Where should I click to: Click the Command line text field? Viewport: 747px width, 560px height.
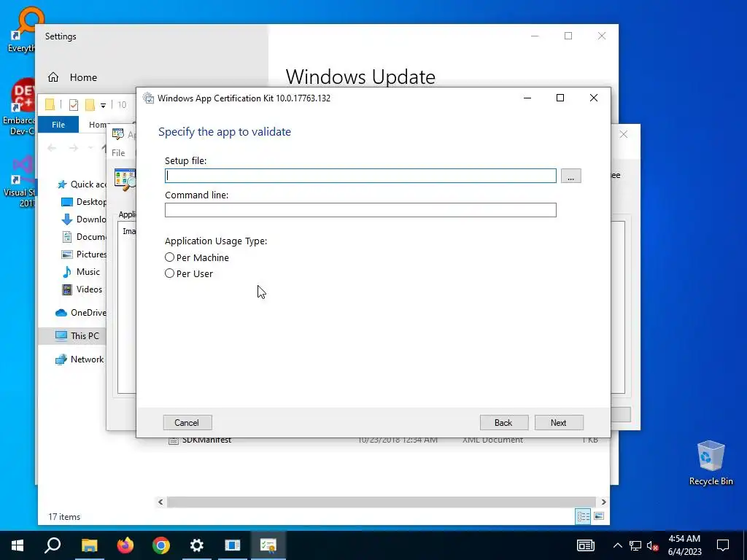click(360, 210)
